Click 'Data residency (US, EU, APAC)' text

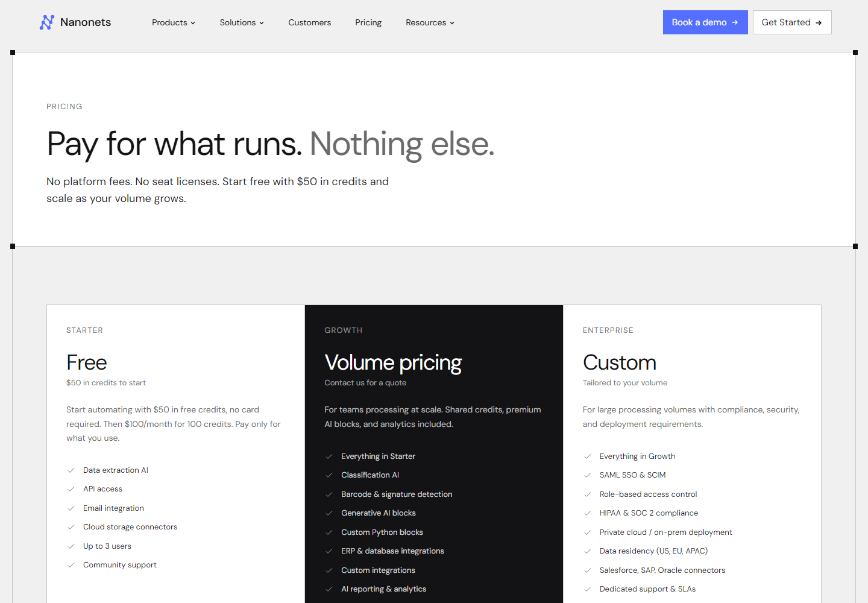(653, 551)
